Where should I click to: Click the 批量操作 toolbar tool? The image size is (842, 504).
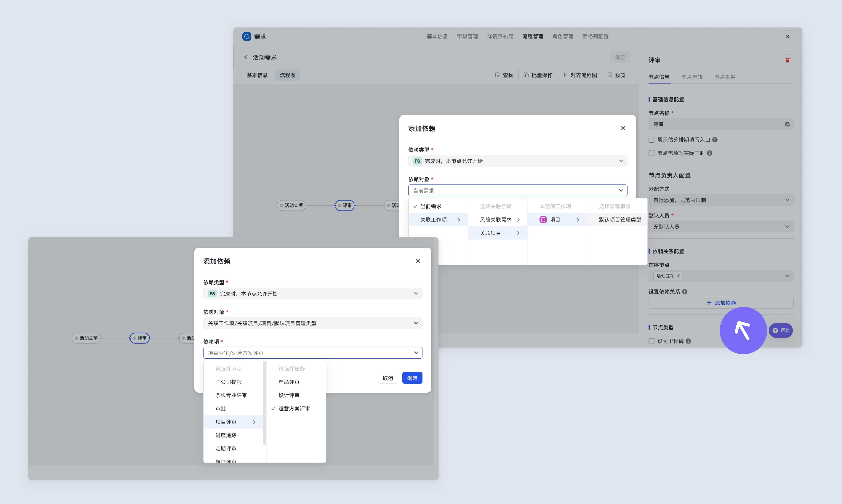coord(538,75)
